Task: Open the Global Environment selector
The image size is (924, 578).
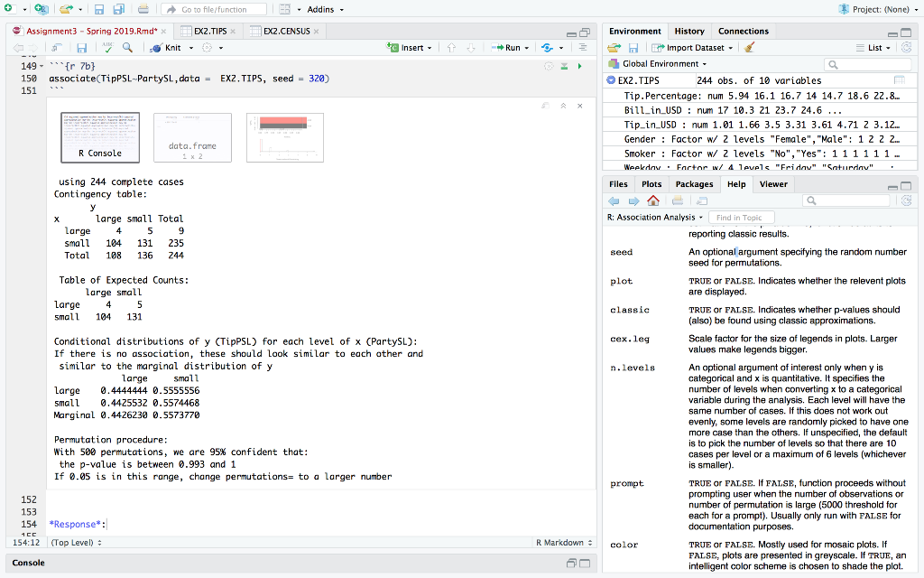Action: [x=658, y=64]
